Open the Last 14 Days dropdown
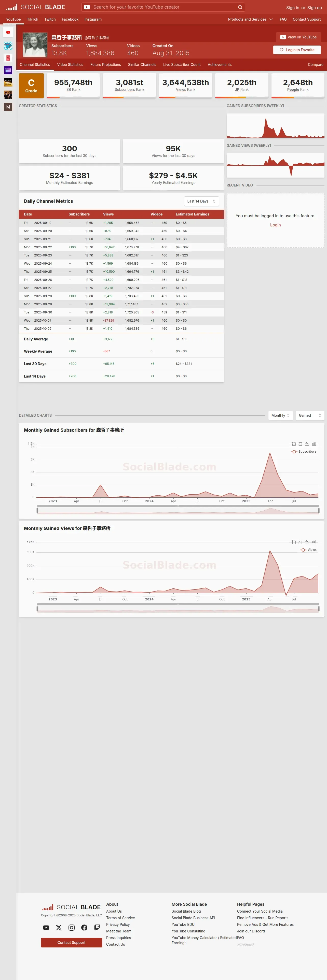 201,201
